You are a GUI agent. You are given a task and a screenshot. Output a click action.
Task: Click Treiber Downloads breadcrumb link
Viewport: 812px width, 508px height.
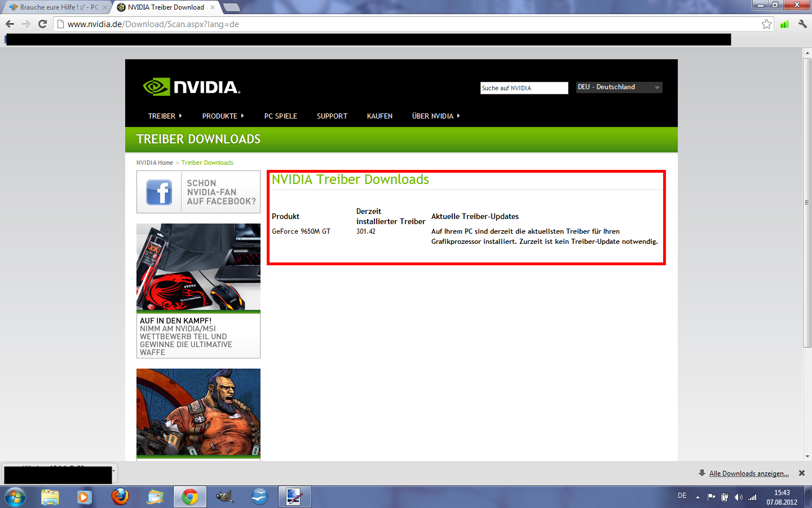pos(208,163)
